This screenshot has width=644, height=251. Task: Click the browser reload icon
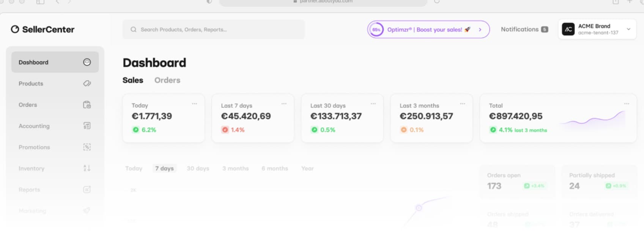[437, 2]
